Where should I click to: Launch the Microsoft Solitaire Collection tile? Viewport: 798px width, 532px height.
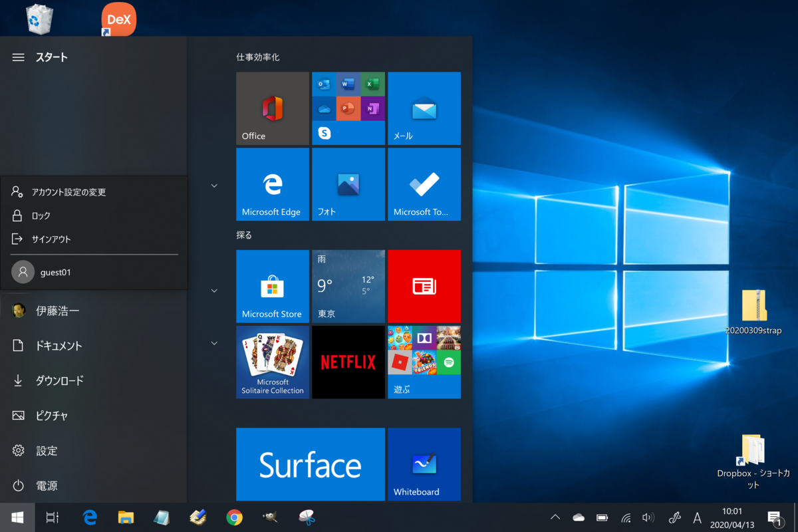coord(273,362)
